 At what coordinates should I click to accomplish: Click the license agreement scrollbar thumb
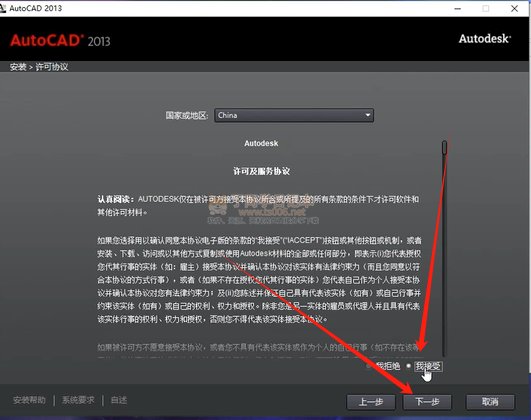click(x=445, y=148)
